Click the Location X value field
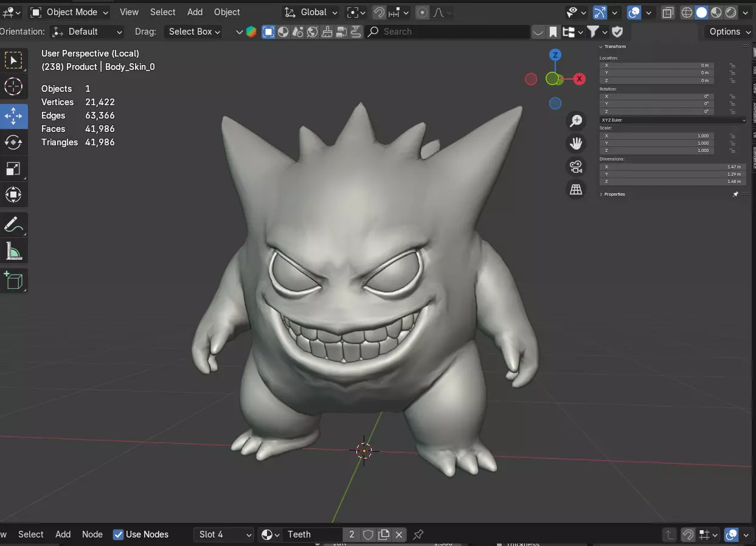756x546 pixels. [x=657, y=66]
